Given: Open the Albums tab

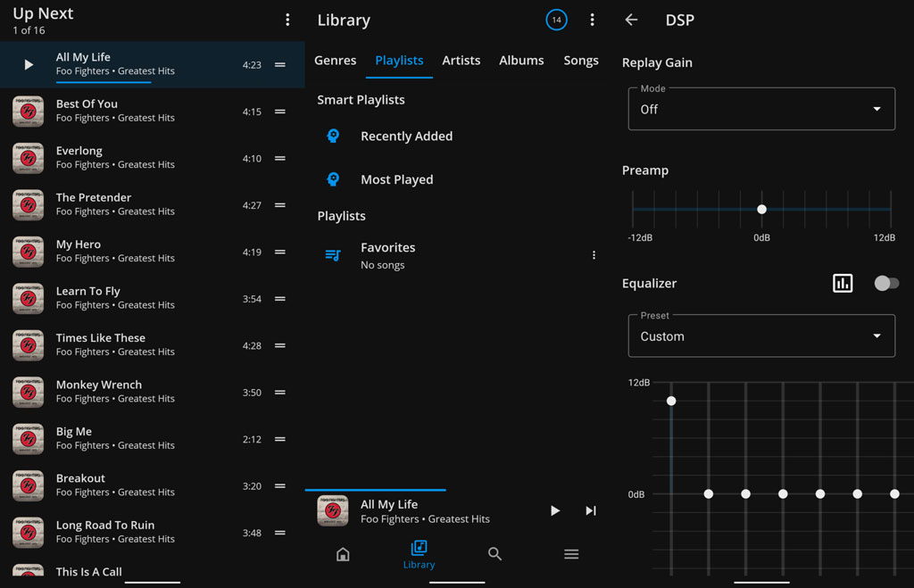Looking at the screenshot, I should [521, 61].
